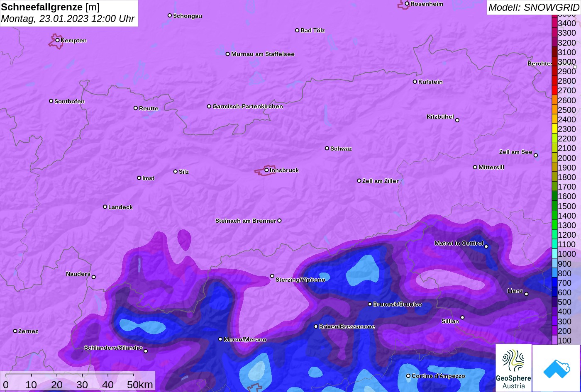Click the Sillian label
Viewport: 581px width, 392px height.
point(450,321)
